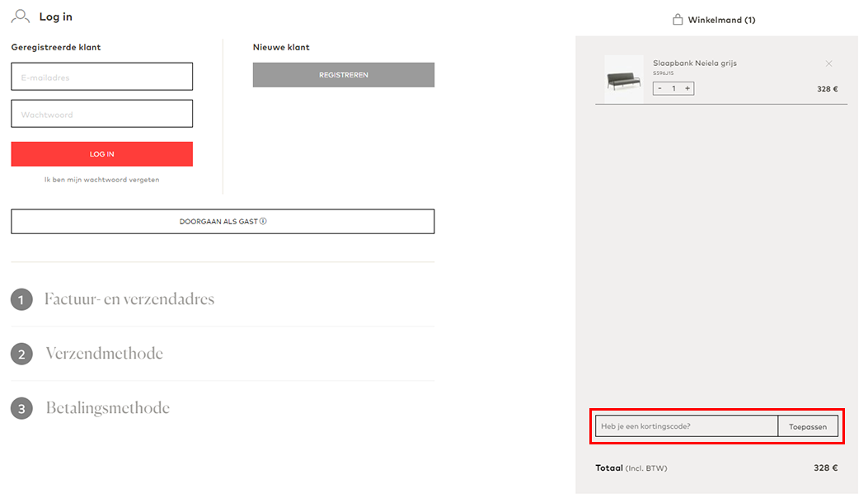Select step 3 circle icon
This screenshot has height=498, width=868.
tap(21, 408)
